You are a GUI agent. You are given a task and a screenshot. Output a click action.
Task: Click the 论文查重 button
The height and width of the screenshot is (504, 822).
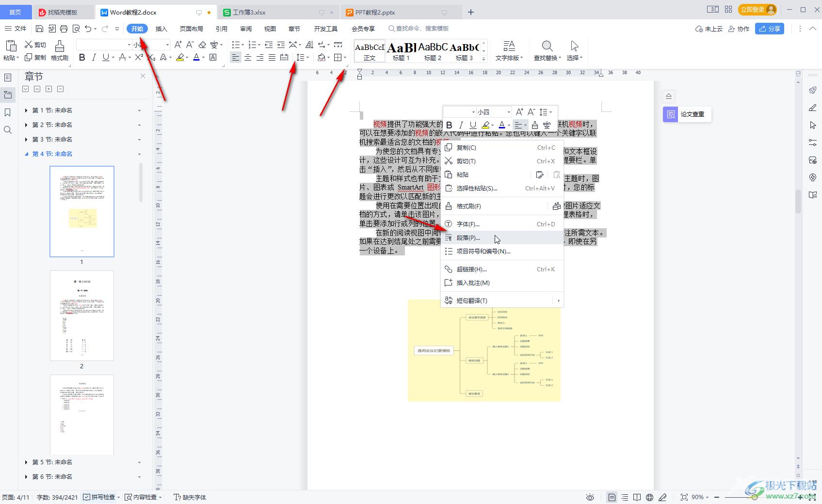click(687, 114)
